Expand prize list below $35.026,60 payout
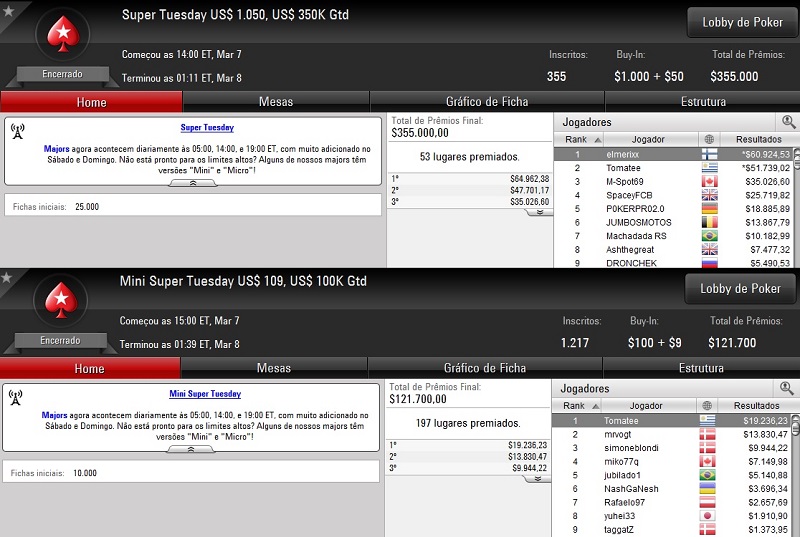This screenshot has height=537, width=800. [539, 212]
